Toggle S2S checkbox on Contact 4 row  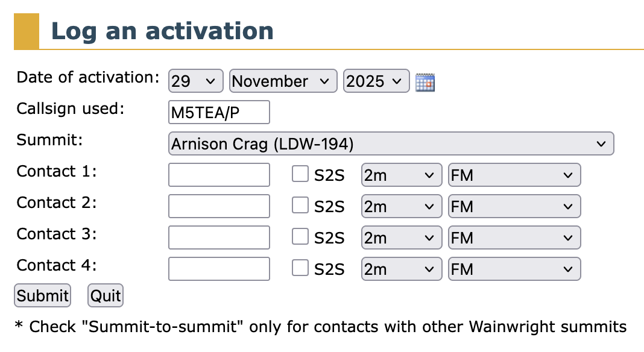(300, 268)
